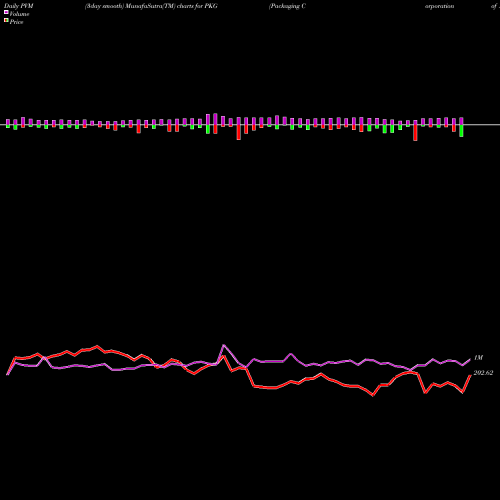Click the 202.62 price value label
Viewport: 500px width, 500px height.
(x=483, y=373)
